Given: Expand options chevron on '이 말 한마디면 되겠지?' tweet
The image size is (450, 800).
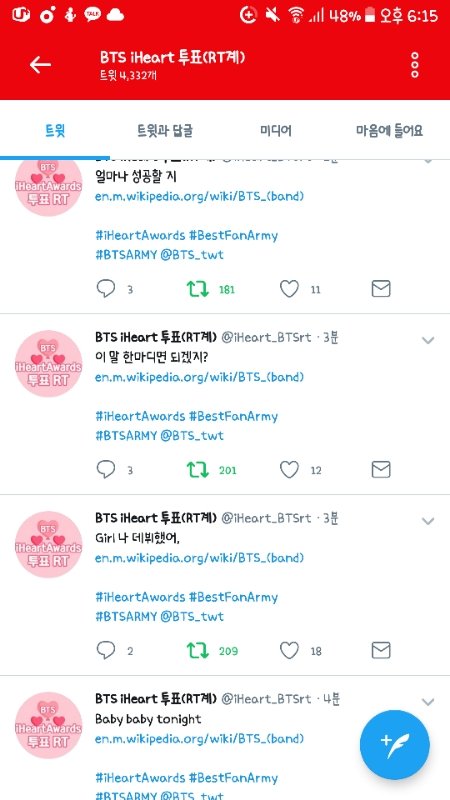Looking at the screenshot, I should tap(428, 340).
